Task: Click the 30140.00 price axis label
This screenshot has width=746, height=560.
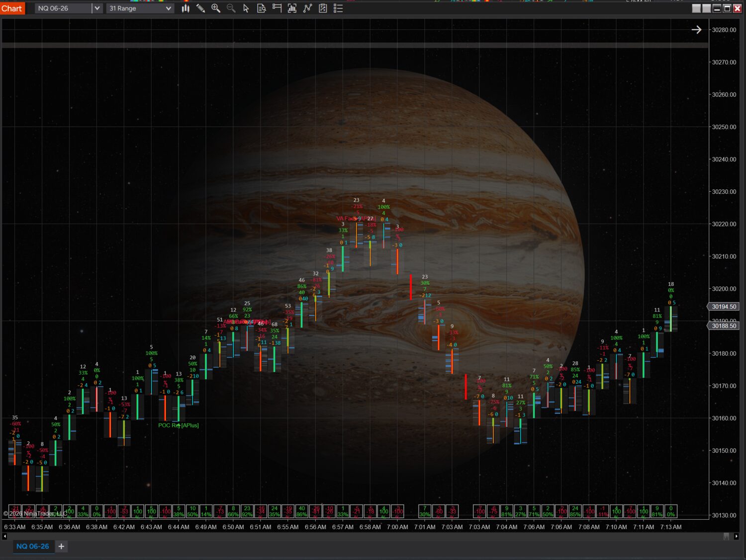Action: 724,483
